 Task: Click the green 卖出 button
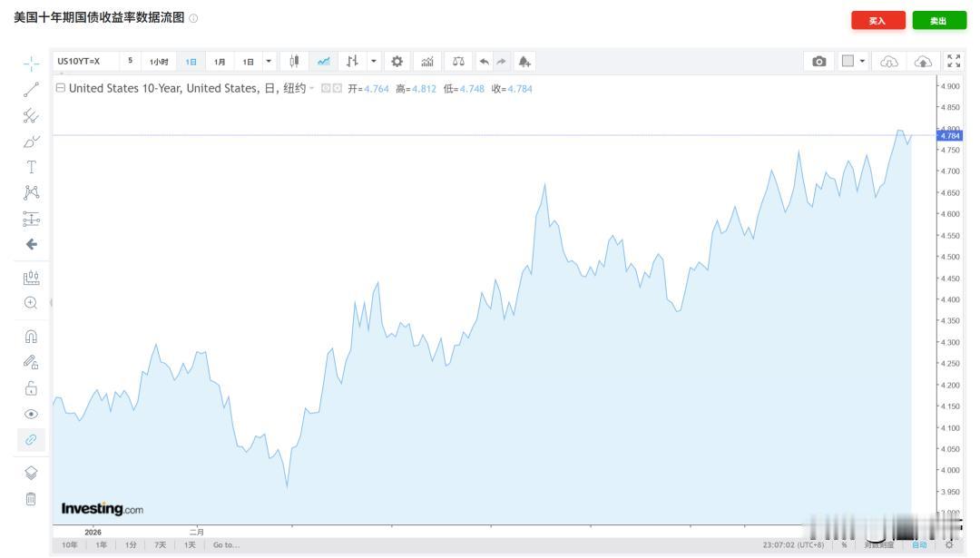tap(939, 21)
